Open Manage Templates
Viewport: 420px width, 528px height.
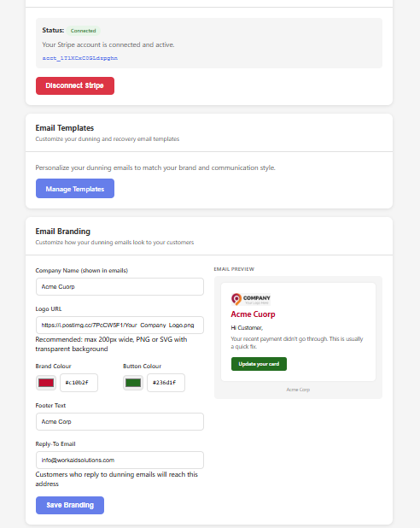pos(75,189)
